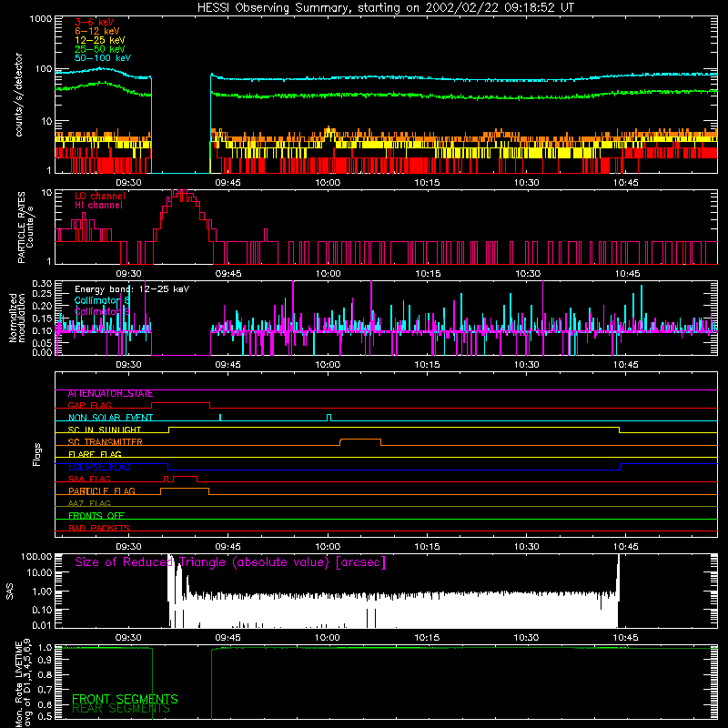The image size is (728, 728).
Task: Select the LO channel legend label
Action: click(x=100, y=196)
